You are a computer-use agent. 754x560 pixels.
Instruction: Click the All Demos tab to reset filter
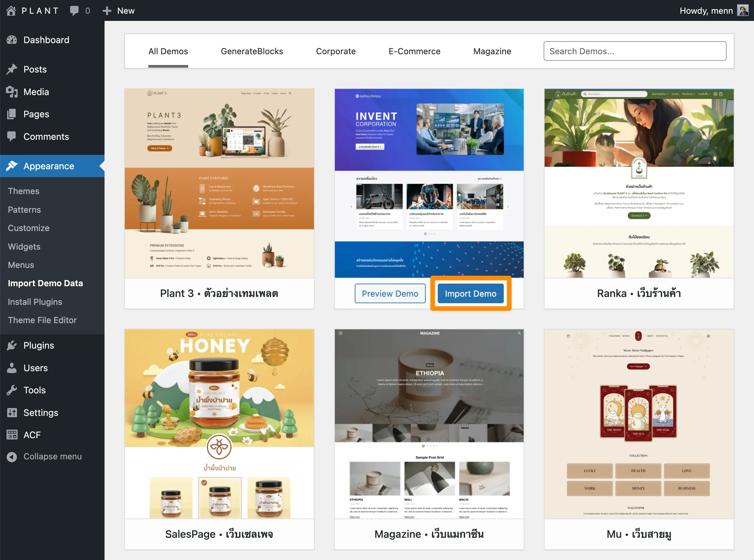(x=168, y=51)
